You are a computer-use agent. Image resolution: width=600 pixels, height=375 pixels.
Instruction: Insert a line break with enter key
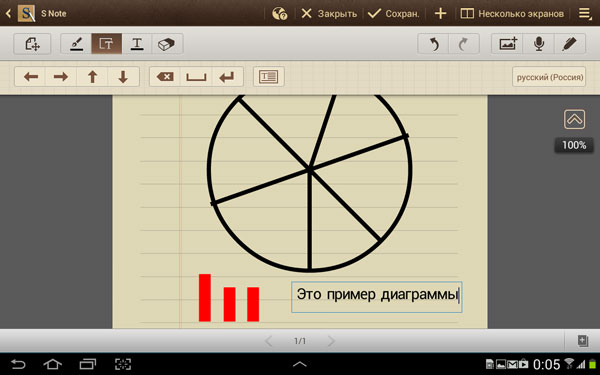coord(227,77)
